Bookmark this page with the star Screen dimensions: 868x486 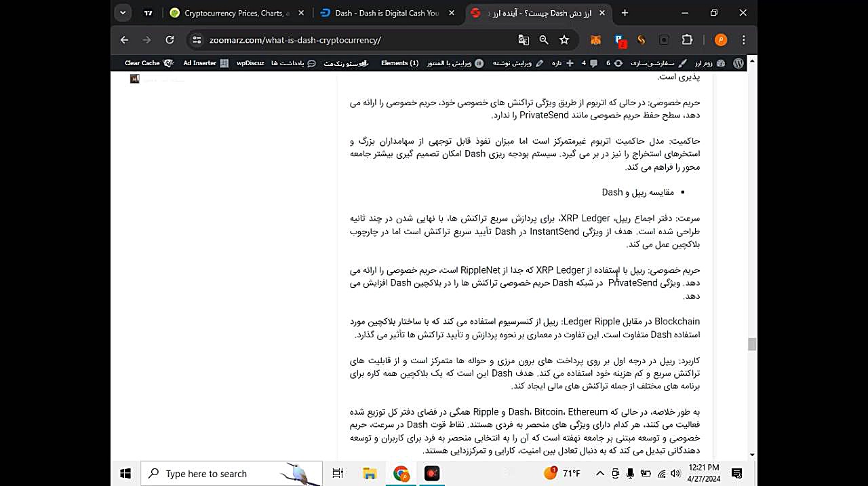pyautogui.click(x=564, y=40)
